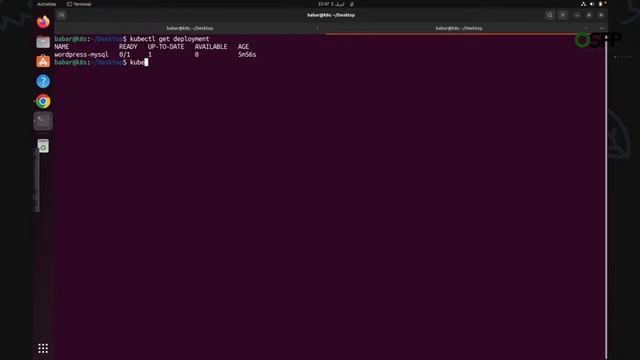This screenshot has height=360, width=640.
Task: Open the terminal hamburger menu
Action: (x=563, y=15)
